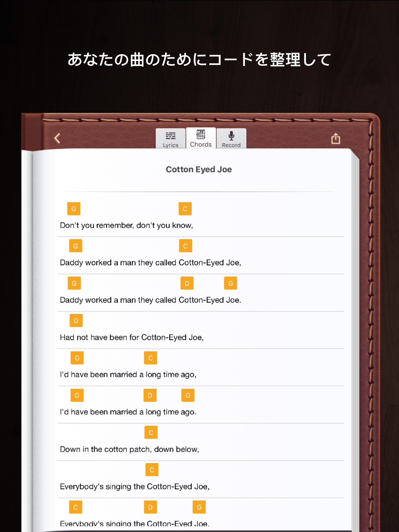Image resolution: width=399 pixels, height=532 pixels.
Task: Tap the back chevron arrow
Action: coord(57,138)
